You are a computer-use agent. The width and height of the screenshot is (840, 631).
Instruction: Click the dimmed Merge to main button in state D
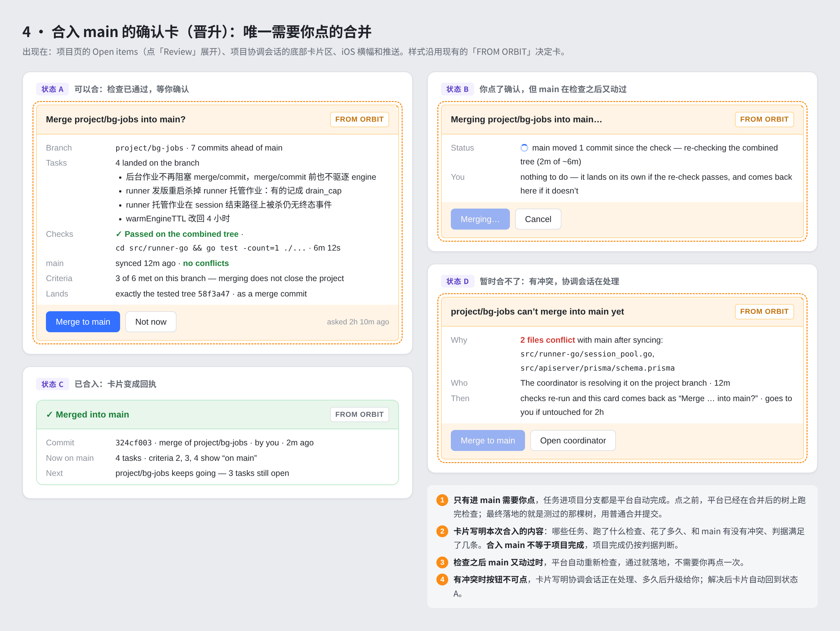(x=488, y=440)
